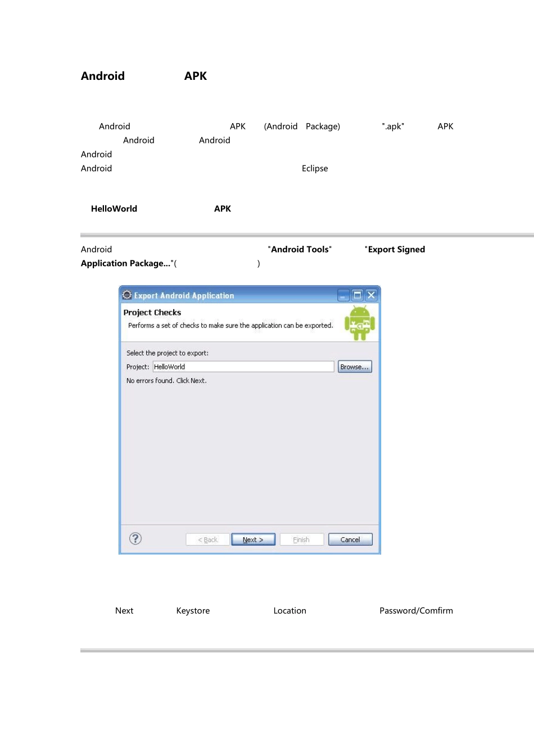Click the Browse... button next to Project
Image resolution: width=534 pixels, height=756 pixels.
(355, 367)
